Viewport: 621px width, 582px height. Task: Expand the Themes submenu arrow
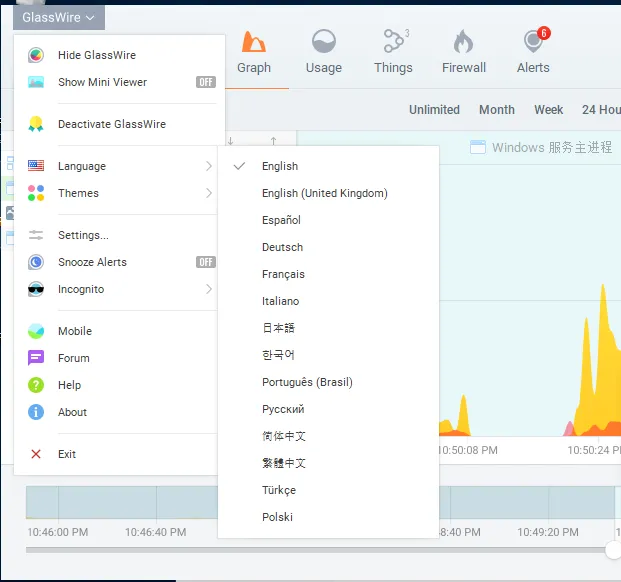point(209,193)
